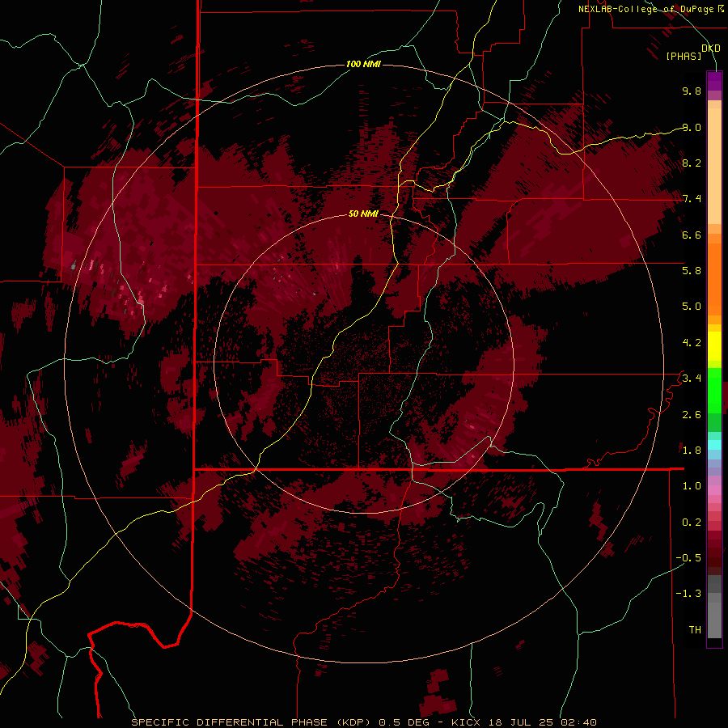728x728 pixels.
Task: Click the bright green band of the color bar
Action: pyautogui.click(x=714, y=390)
